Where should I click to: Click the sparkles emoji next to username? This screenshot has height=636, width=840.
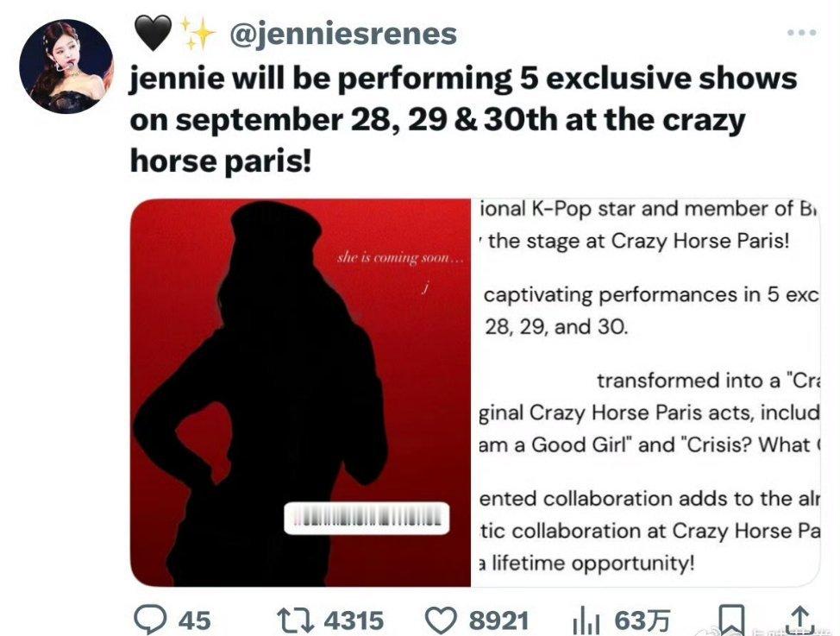click(x=197, y=34)
